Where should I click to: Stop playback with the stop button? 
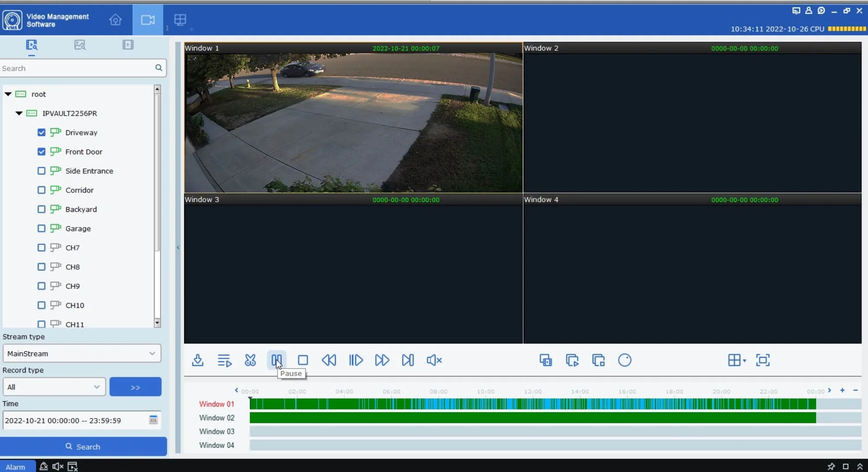[x=303, y=360]
